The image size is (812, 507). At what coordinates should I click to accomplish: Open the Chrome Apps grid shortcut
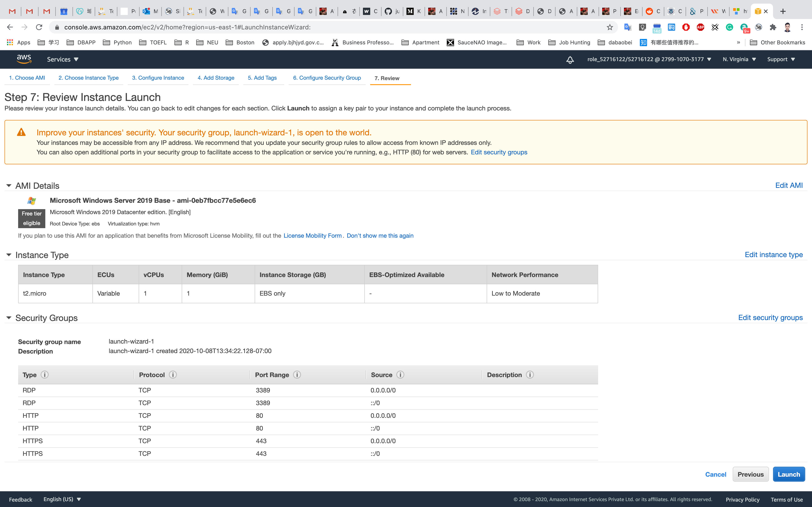click(x=10, y=42)
